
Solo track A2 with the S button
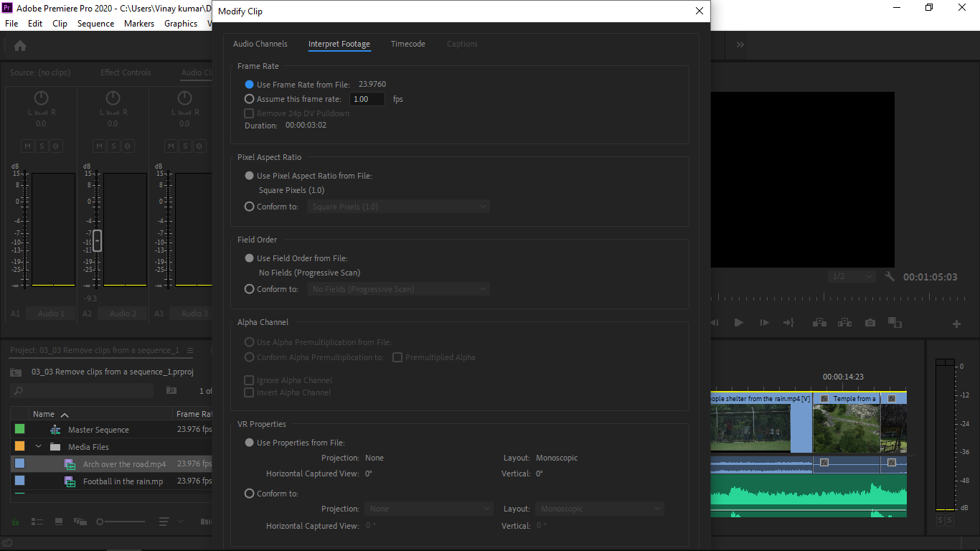(113, 146)
